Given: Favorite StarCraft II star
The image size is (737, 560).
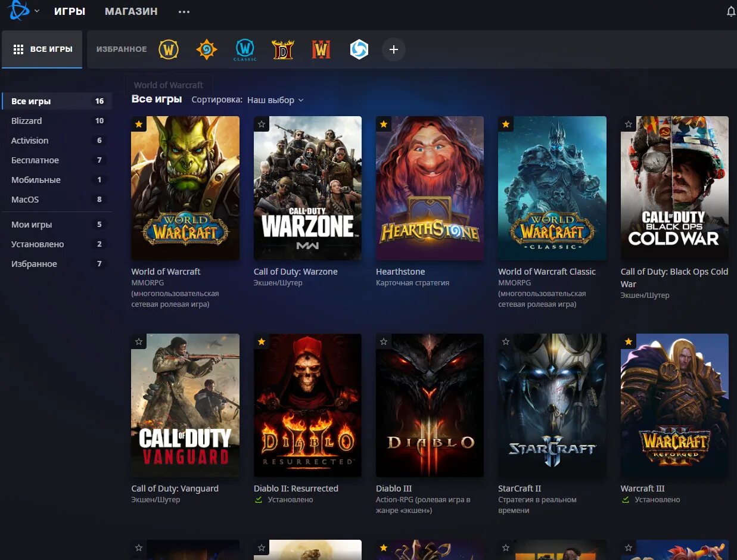Looking at the screenshot, I should 506,341.
